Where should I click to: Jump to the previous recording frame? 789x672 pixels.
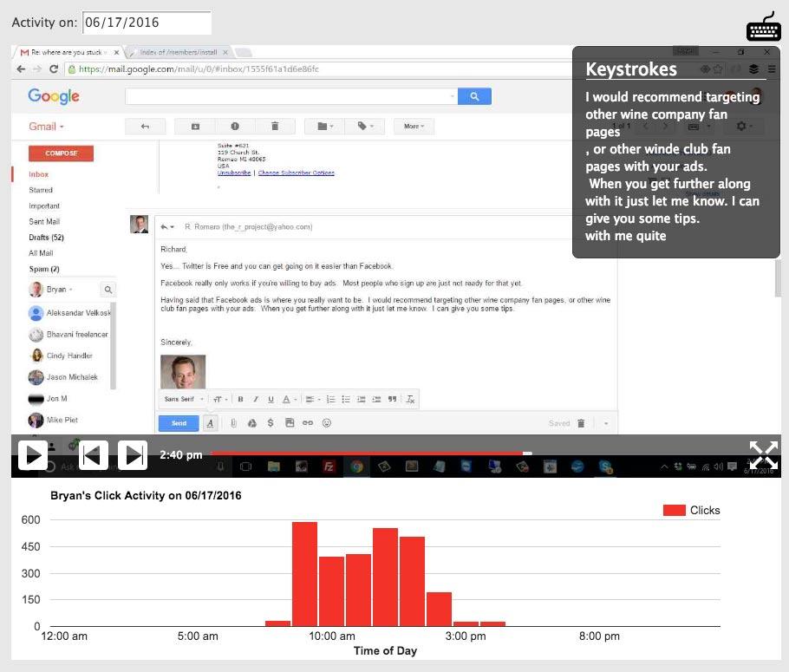[94, 455]
